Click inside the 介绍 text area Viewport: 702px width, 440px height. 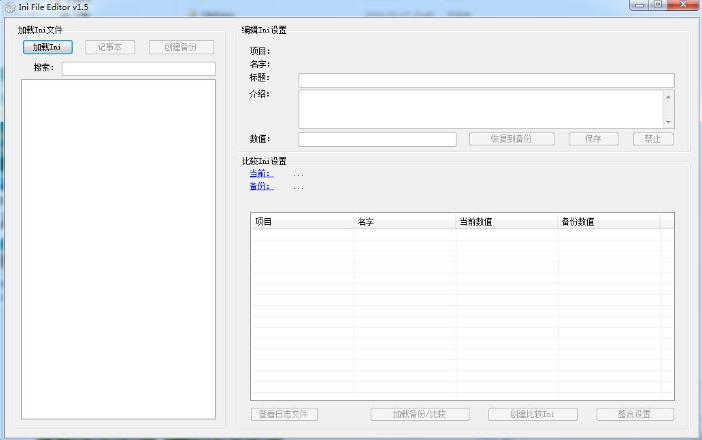tap(480, 109)
